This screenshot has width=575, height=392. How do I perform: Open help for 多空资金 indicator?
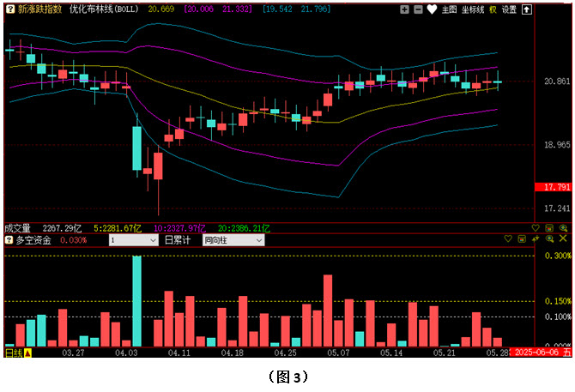[9, 240]
